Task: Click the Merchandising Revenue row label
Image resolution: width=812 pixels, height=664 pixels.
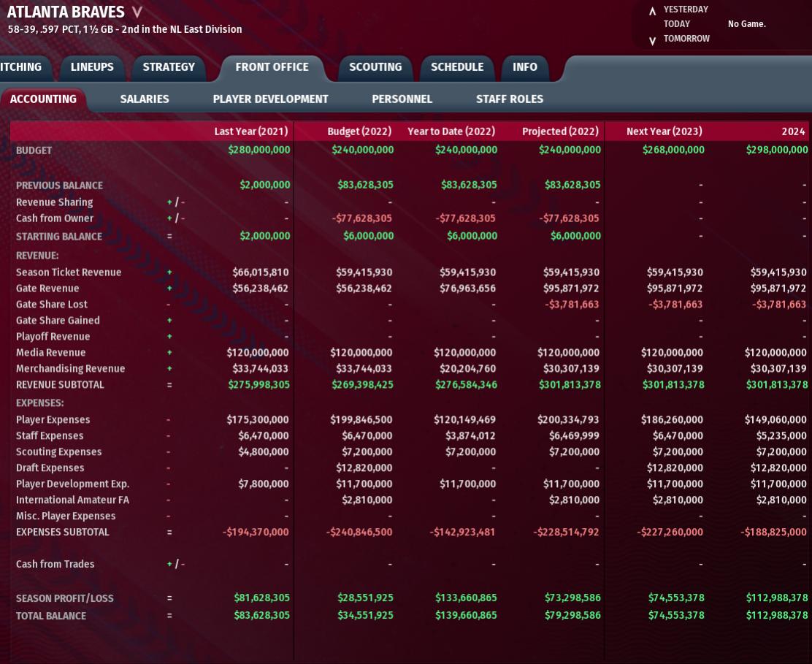Action: point(70,368)
